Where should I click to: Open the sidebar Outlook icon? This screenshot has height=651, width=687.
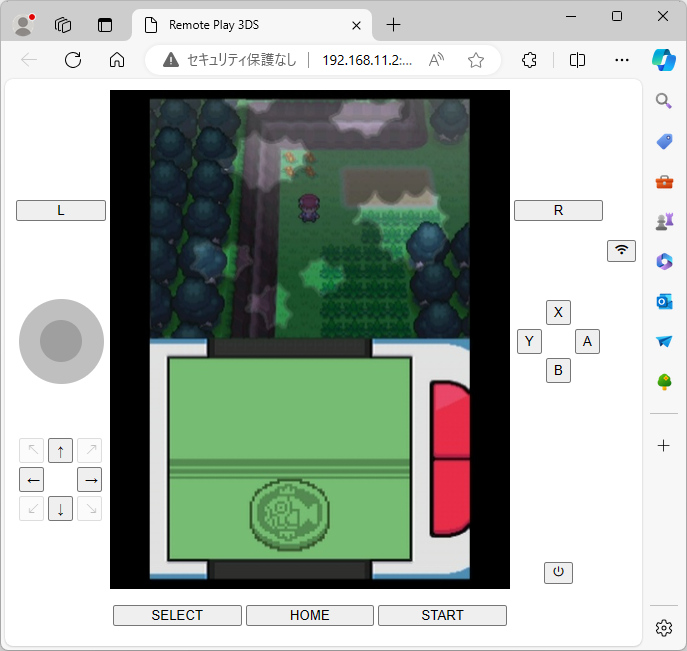pyautogui.click(x=664, y=301)
